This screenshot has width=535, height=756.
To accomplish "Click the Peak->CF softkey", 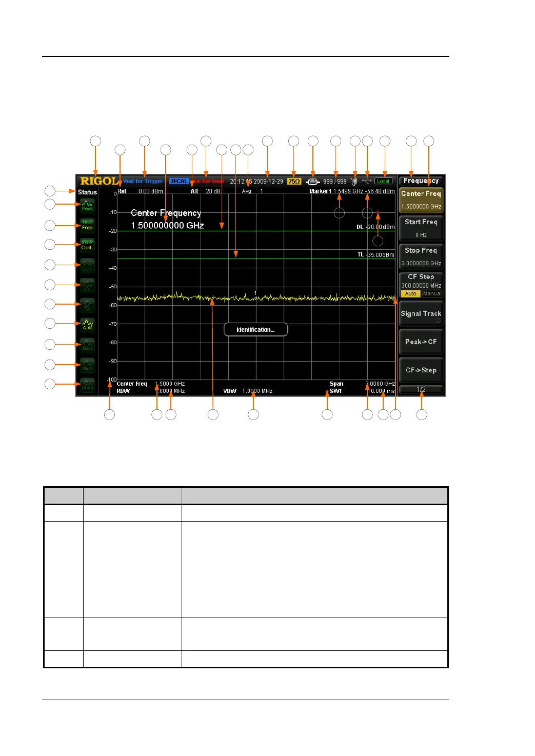I will pyautogui.click(x=421, y=342).
